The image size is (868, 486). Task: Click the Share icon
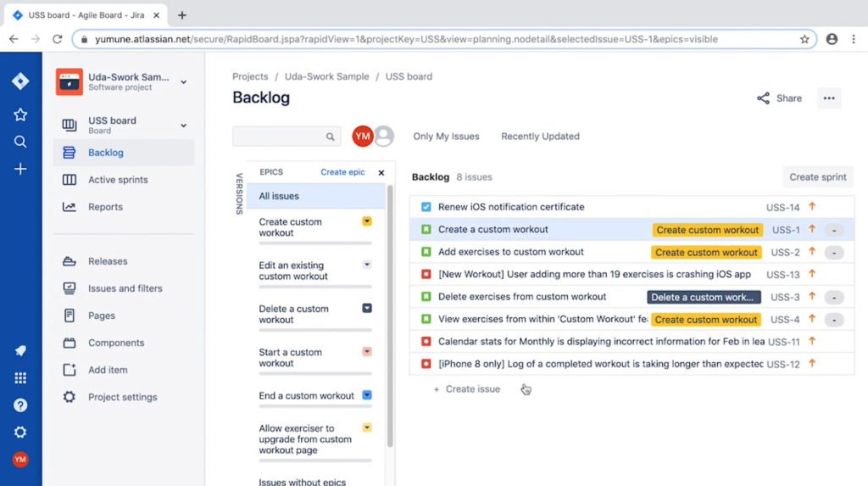[x=764, y=98]
